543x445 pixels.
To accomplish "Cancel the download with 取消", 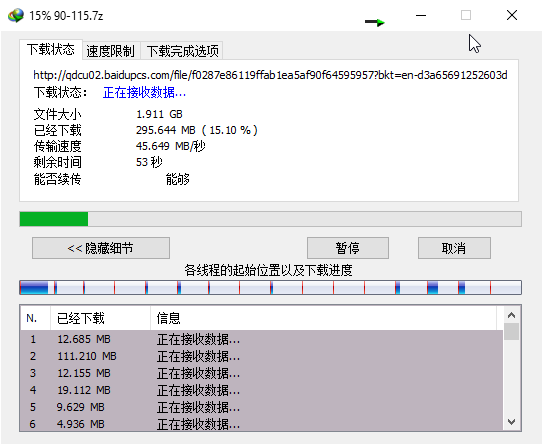I will 454,248.
